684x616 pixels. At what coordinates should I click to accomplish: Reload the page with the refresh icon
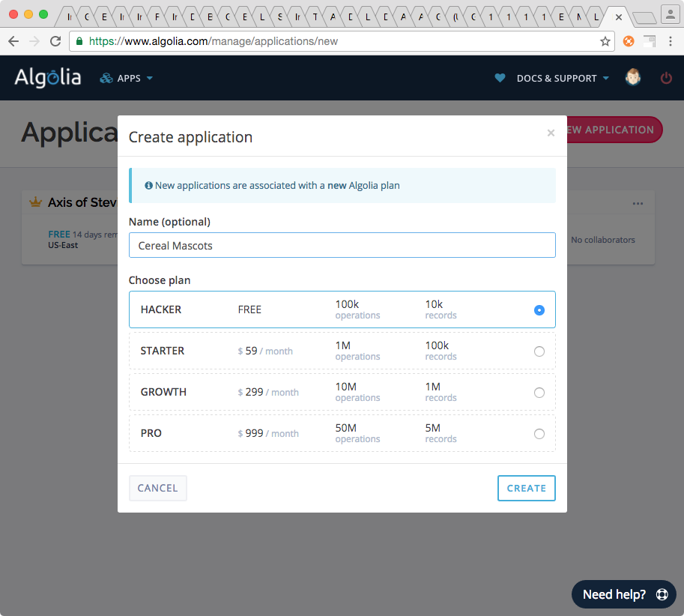[55, 41]
